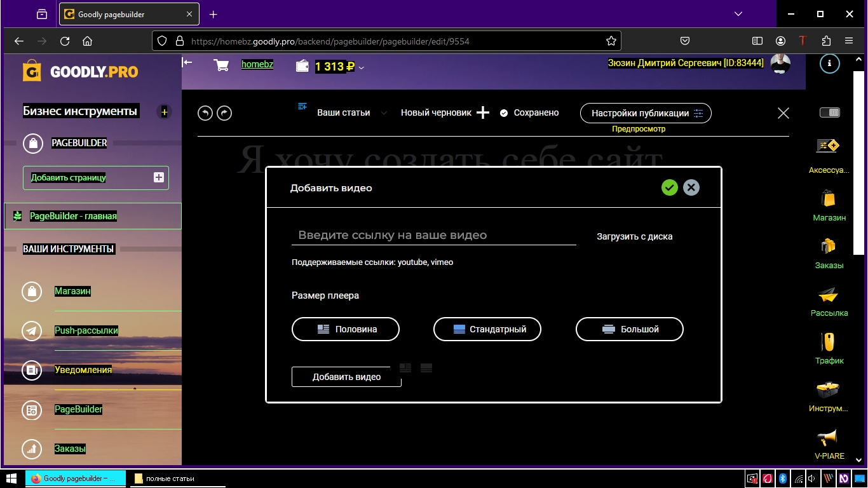Viewport: 868px width, 488px height.
Task: Select PageBuilder - главная page item
Action: [x=93, y=216]
